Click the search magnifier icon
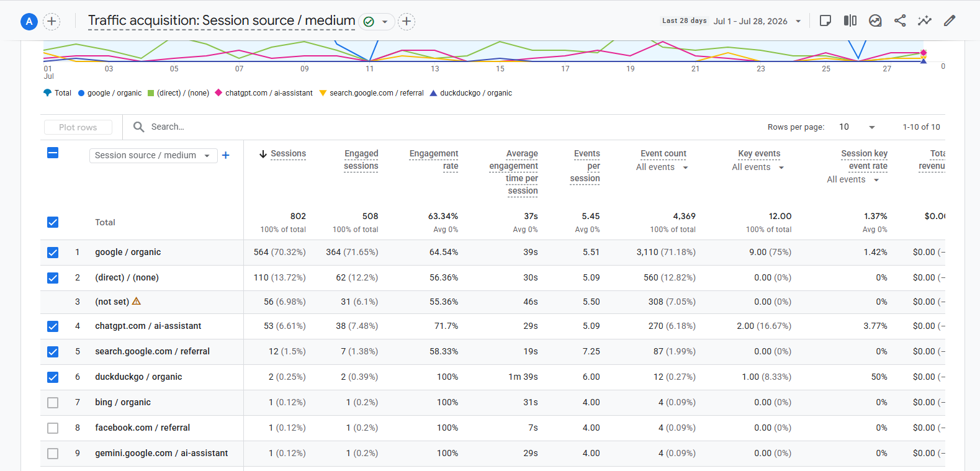The image size is (980, 471). (139, 127)
